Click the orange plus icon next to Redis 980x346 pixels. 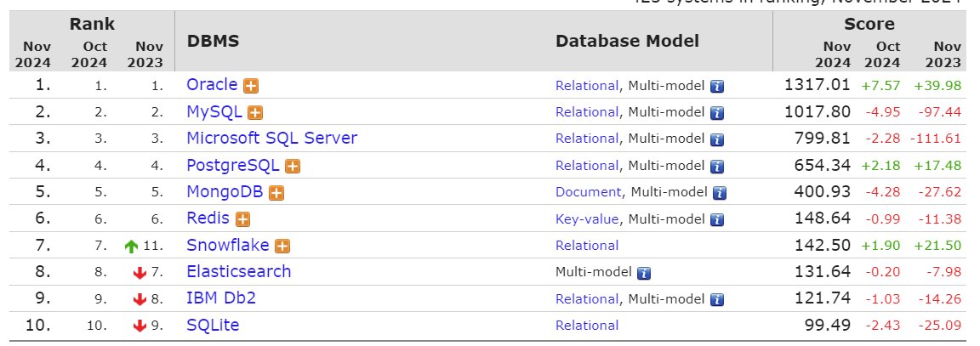click(242, 219)
